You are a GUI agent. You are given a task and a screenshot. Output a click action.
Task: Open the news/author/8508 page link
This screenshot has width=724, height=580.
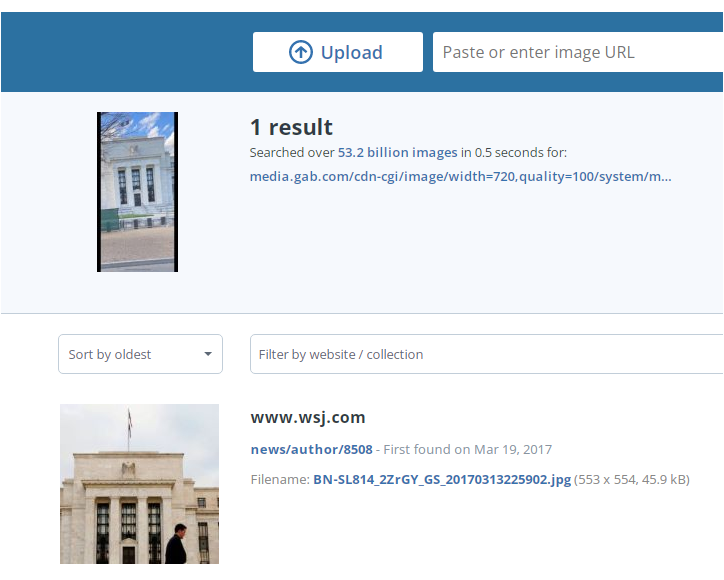tap(312, 449)
